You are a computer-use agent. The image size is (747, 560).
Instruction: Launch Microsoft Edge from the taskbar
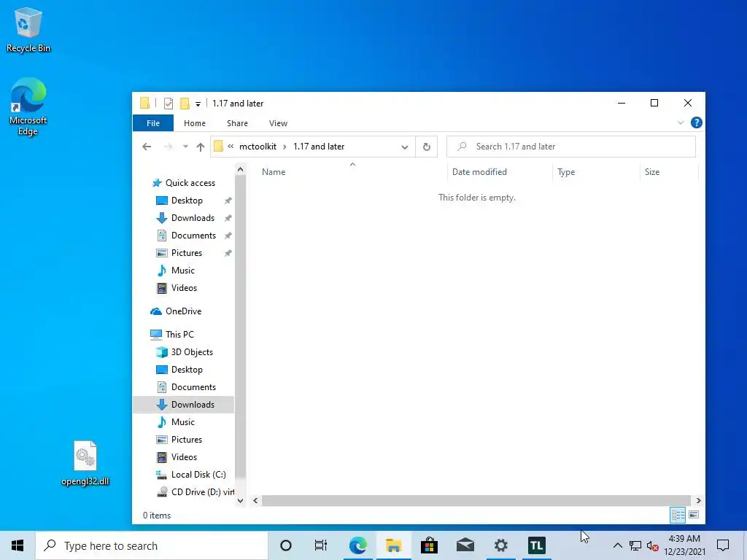point(357,545)
